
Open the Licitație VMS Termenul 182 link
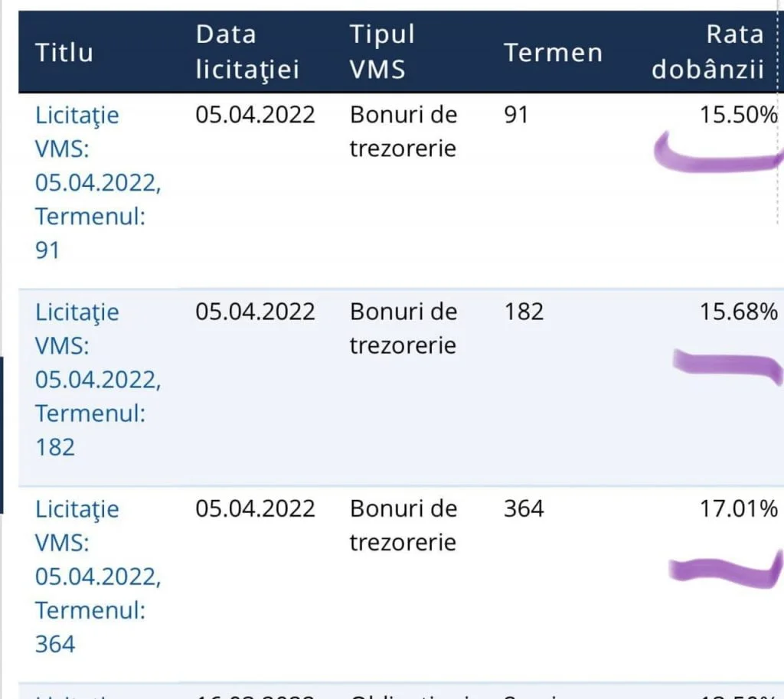point(98,380)
